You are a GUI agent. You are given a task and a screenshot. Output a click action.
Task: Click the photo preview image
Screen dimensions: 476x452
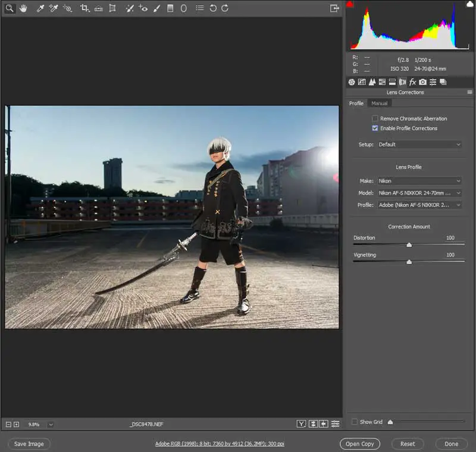[x=172, y=217]
